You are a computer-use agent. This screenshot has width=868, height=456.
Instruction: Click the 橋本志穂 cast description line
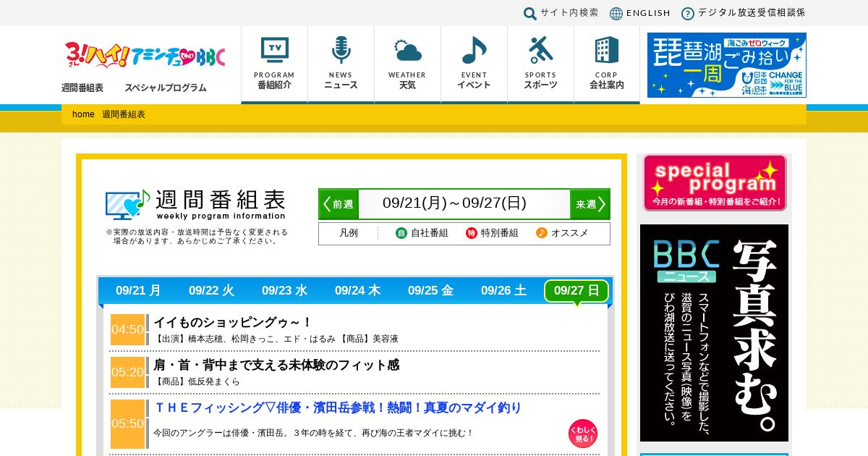276,339
